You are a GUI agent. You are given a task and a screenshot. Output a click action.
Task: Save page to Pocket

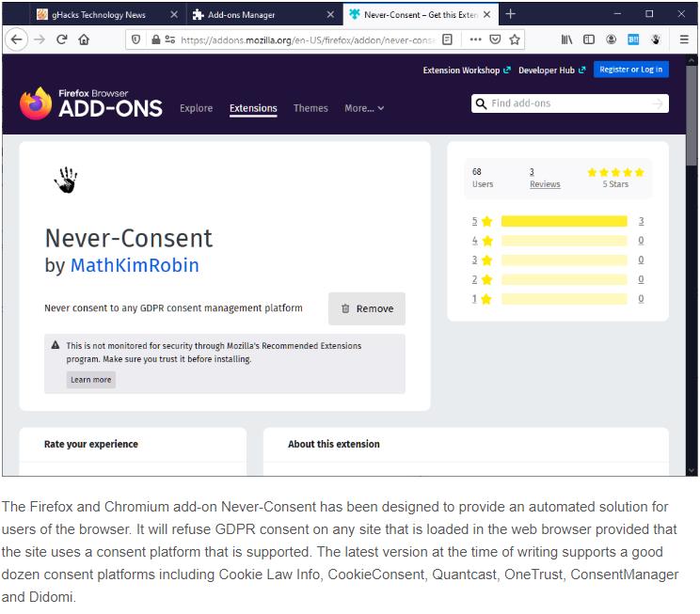coord(495,39)
